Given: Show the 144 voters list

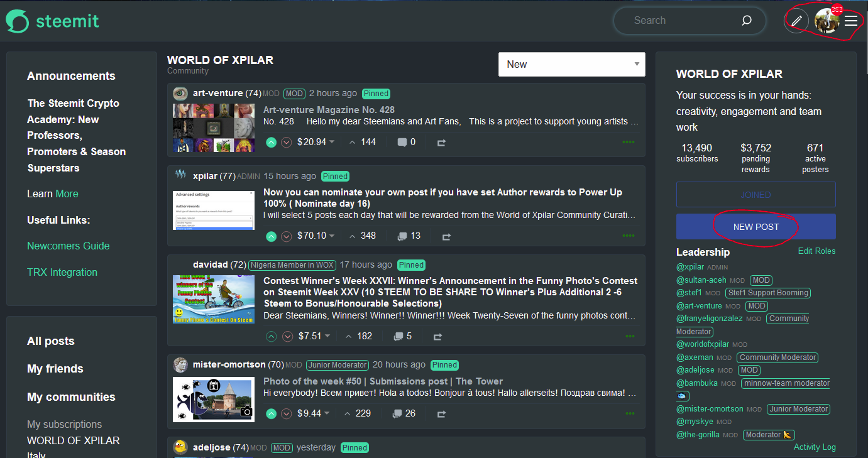Looking at the screenshot, I should (x=362, y=142).
